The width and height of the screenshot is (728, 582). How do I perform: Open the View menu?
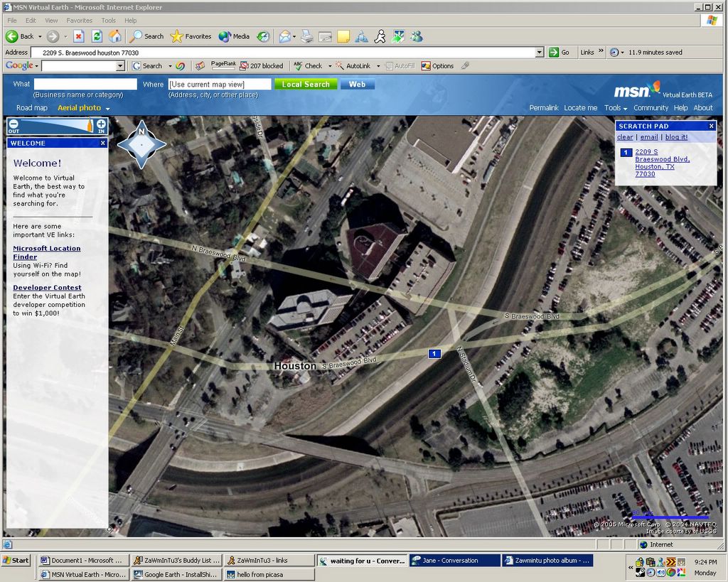tap(51, 21)
